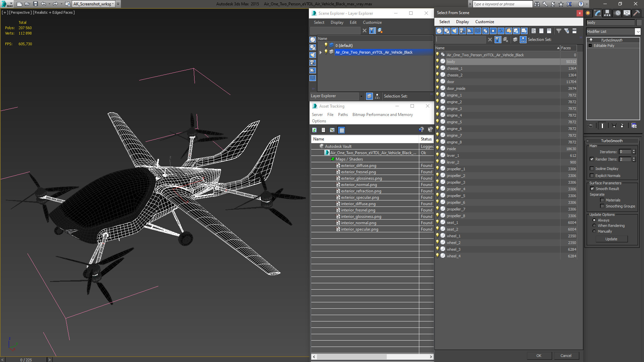
Task: Open Bitmap Performance and Memory menu
Action: tap(382, 115)
